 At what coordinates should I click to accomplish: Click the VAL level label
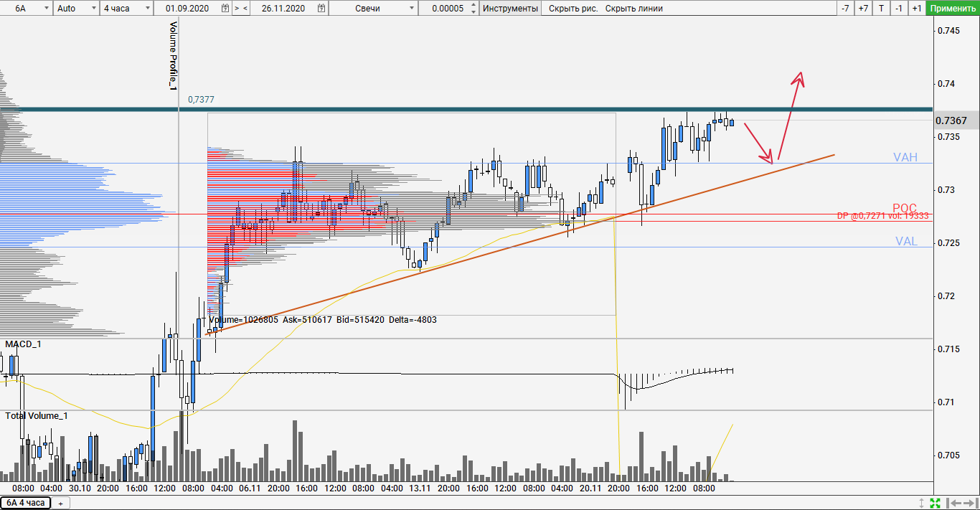click(x=906, y=242)
